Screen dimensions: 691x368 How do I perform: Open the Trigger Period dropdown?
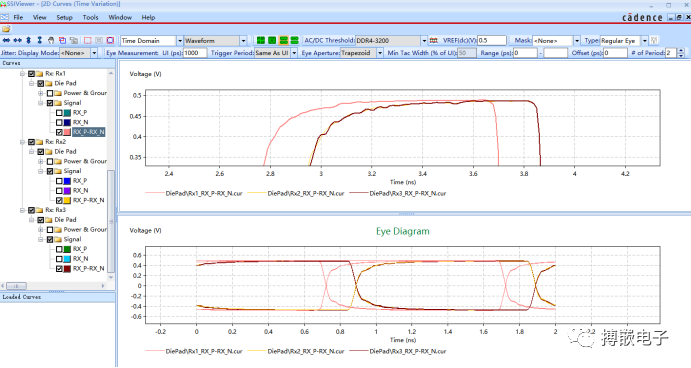pyautogui.click(x=294, y=53)
